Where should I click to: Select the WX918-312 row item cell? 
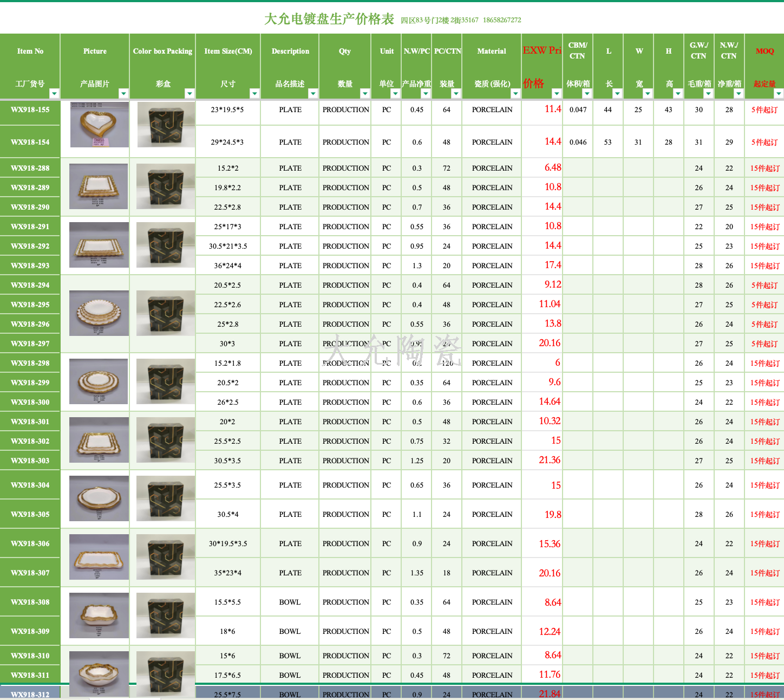(30, 694)
